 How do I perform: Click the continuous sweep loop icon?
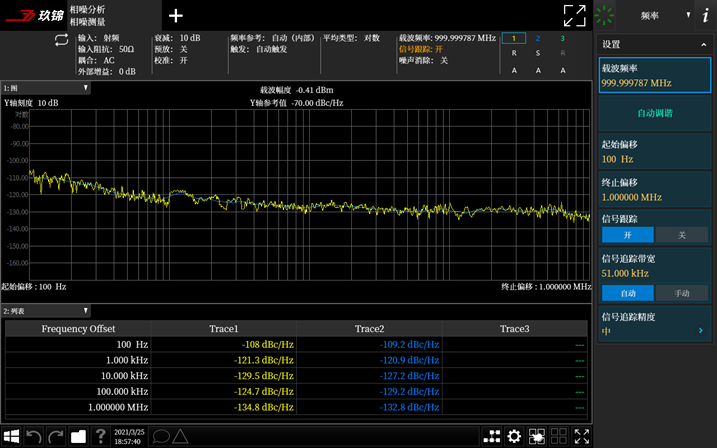(x=61, y=40)
